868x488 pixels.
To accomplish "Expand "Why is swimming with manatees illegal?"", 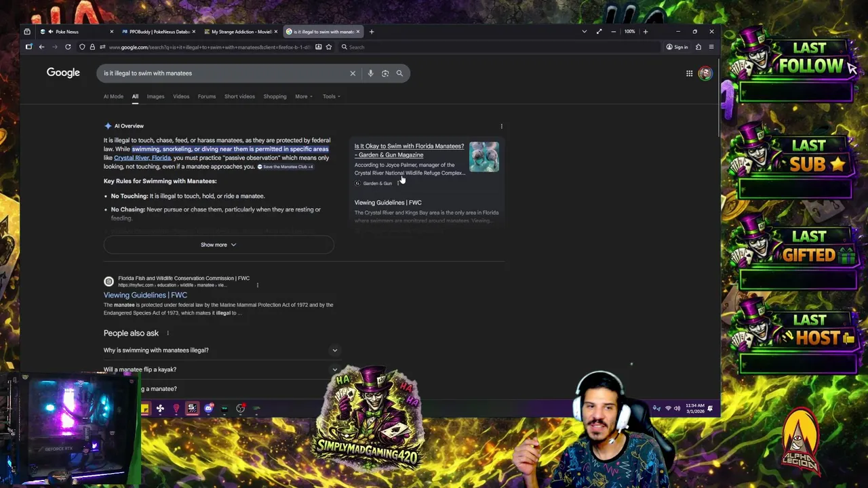I will pos(220,350).
